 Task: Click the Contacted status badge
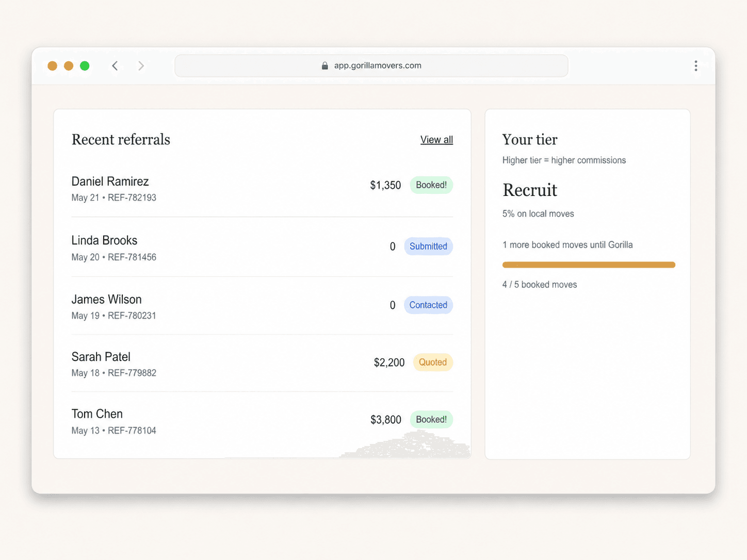click(x=428, y=305)
